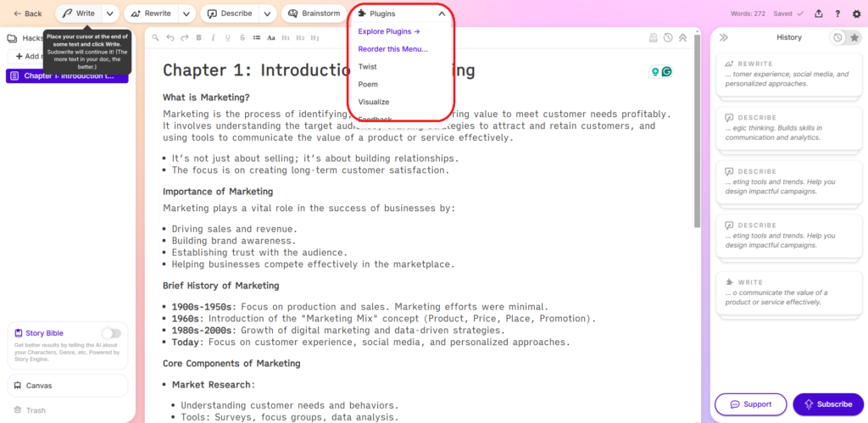
Task: Apply bold formatting
Action: tap(198, 37)
